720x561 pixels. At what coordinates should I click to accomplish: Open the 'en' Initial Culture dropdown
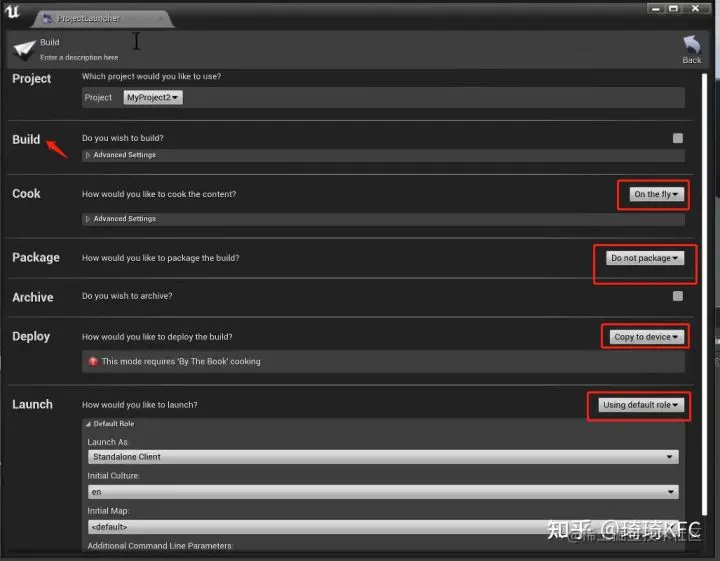(383, 492)
